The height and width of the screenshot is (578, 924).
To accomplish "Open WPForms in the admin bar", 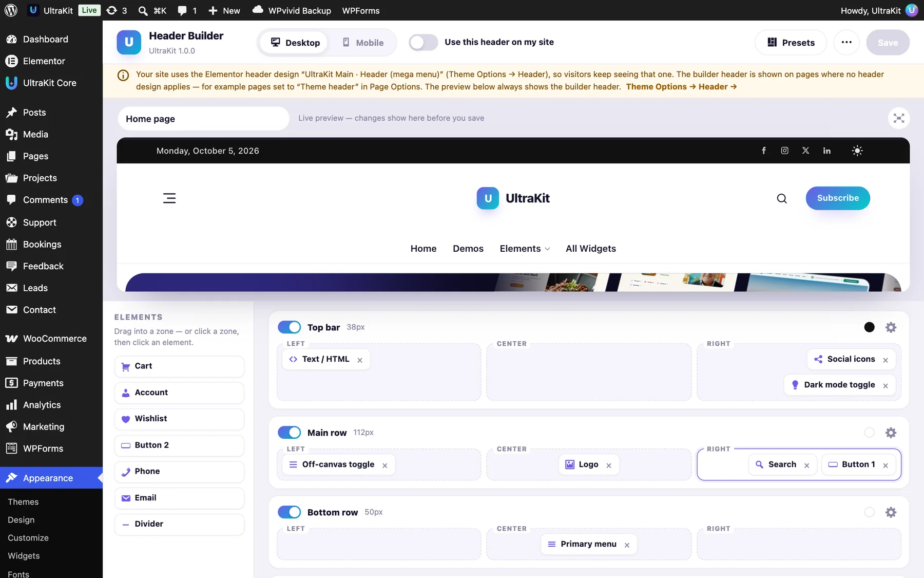I will tap(361, 10).
